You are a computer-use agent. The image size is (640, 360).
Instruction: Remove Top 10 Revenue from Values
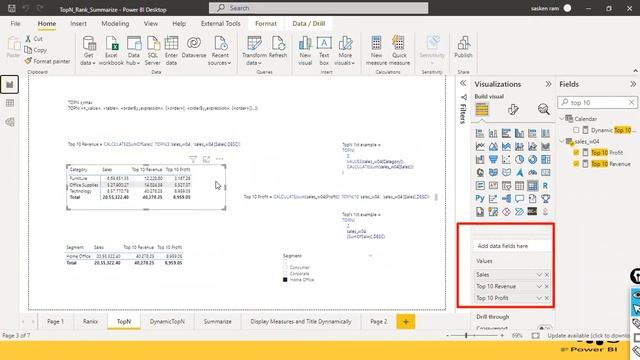point(547,287)
